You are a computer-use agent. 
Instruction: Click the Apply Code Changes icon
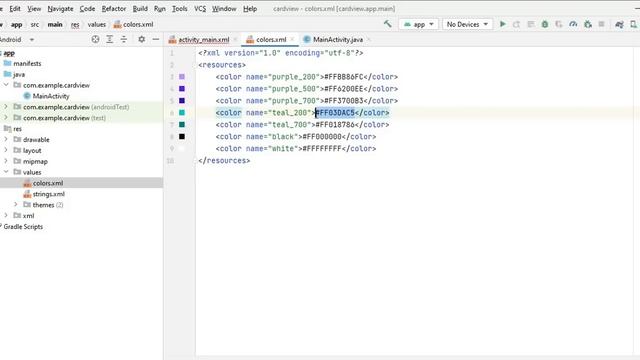pyautogui.click(x=531, y=24)
